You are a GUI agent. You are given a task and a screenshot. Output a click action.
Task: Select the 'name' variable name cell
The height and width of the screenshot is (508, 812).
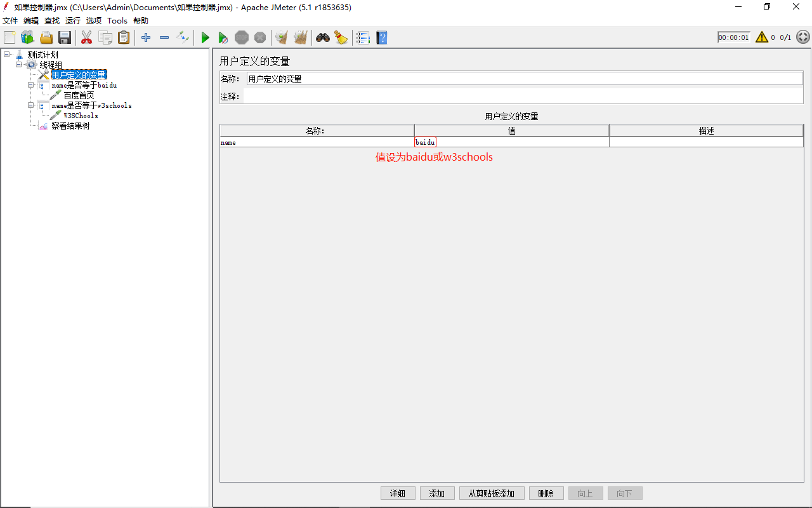317,142
